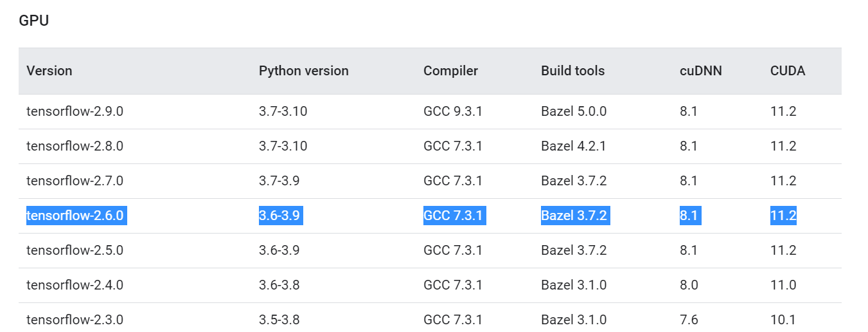This screenshot has height=332, width=868.
Task: Click the Bazel 5.0.0 build tools cell
Action: click(573, 111)
